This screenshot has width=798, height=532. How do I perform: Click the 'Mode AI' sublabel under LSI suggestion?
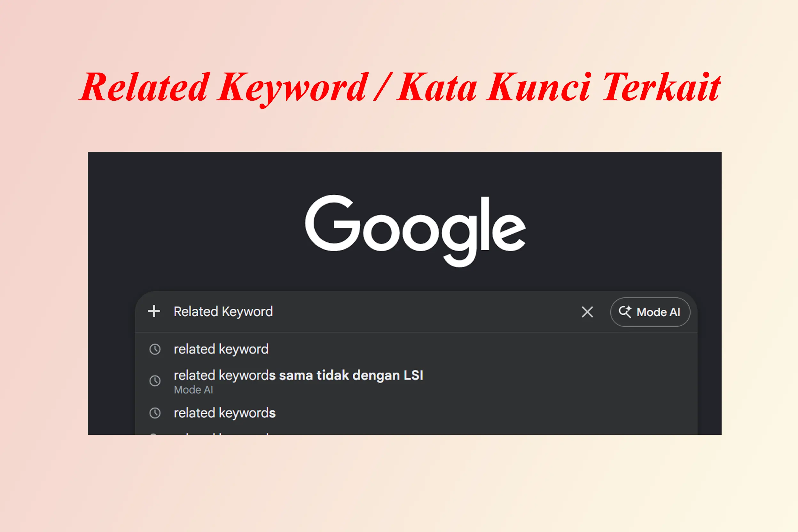point(193,390)
